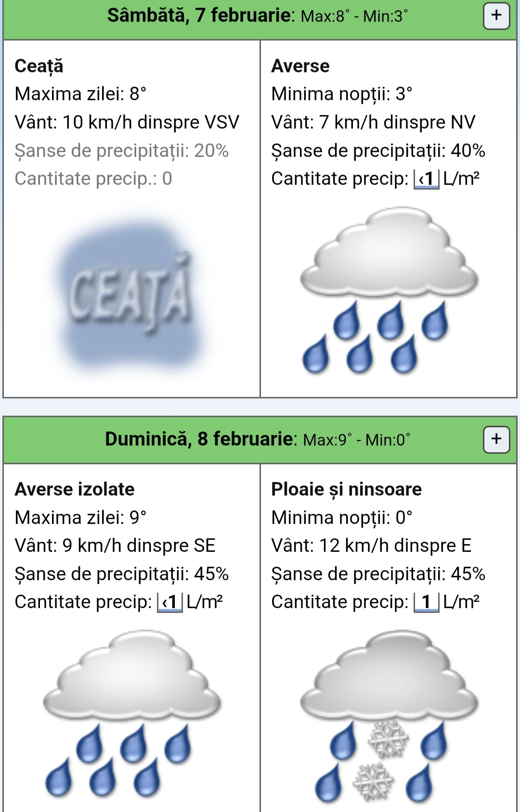This screenshot has width=520, height=812.
Task: Expand Saturday 7 February forecast details
Action: [x=496, y=16]
